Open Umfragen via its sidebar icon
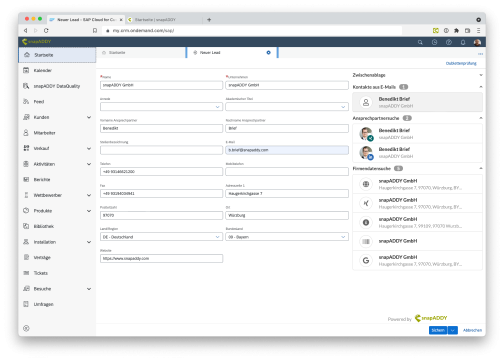The image size is (504, 360). 26,304
